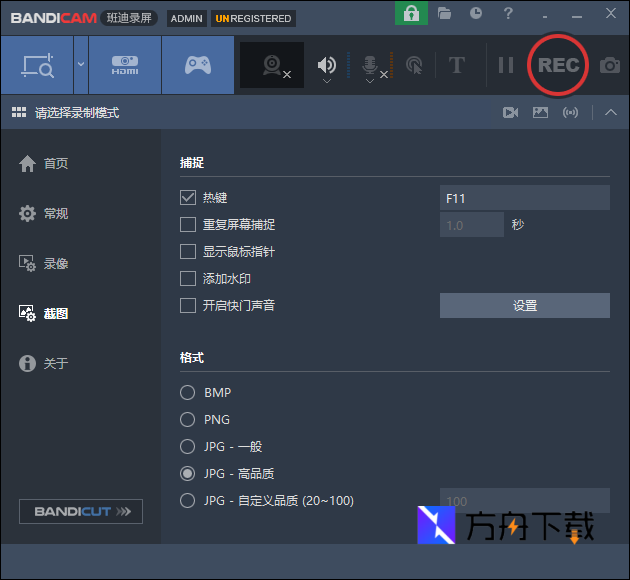Toggle 热键 hotkey checkbox

188,198
